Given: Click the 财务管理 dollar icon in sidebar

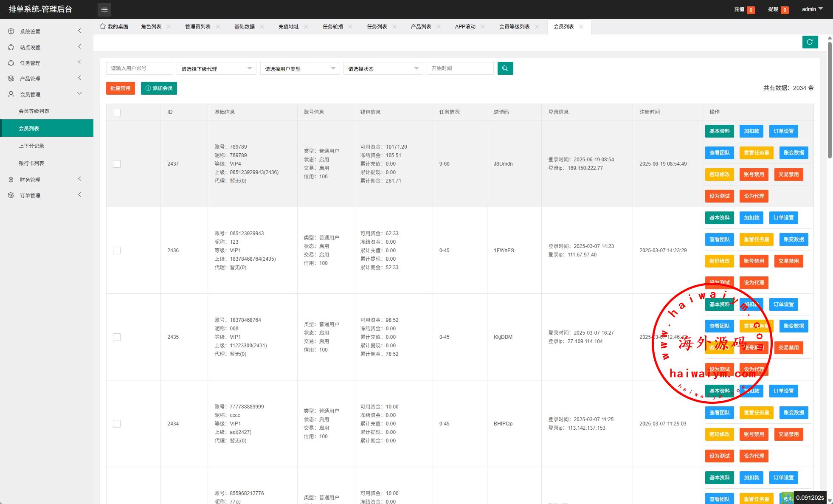Looking at the screenshot, I should pyautogui.click(x=11, y=180).
